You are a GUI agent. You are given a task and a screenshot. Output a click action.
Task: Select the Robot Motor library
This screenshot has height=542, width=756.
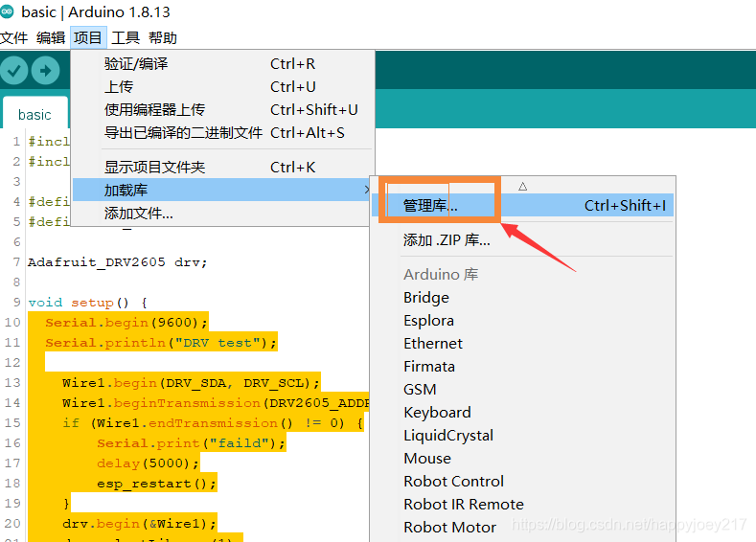[x=523, y=527]
